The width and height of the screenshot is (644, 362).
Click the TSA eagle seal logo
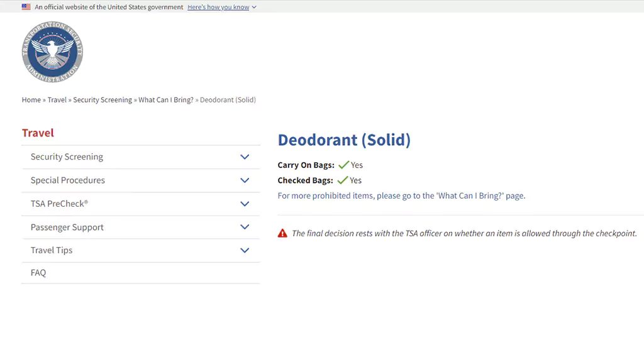[x=53, y=52]
